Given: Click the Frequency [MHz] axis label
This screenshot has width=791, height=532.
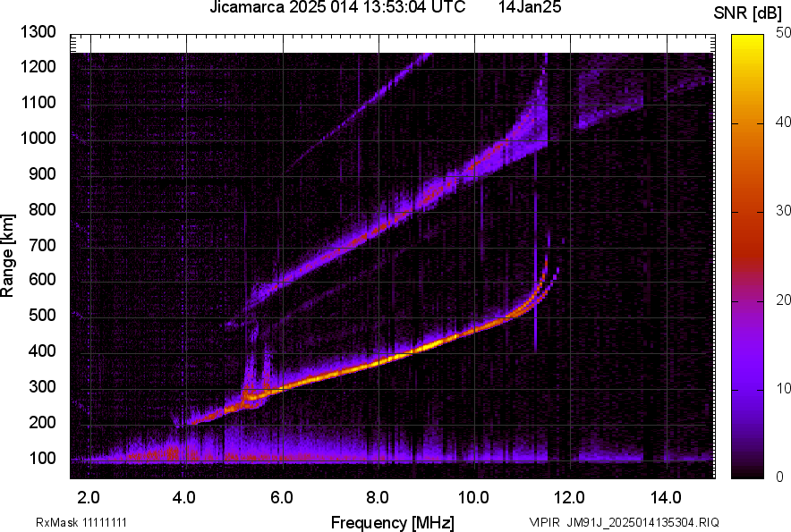Looking at the screenshot, I should [392, 522].
